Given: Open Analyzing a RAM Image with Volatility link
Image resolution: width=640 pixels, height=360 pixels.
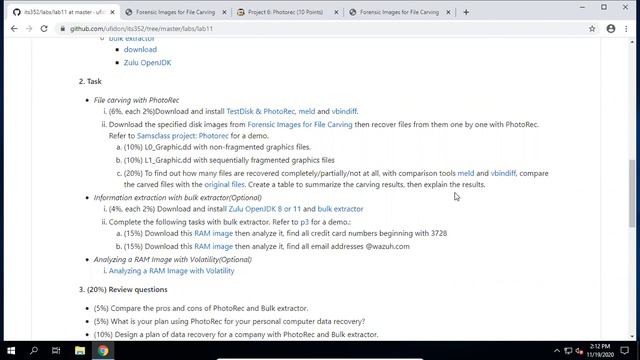Looking at the screenshot, I should (x=171, y=271).
